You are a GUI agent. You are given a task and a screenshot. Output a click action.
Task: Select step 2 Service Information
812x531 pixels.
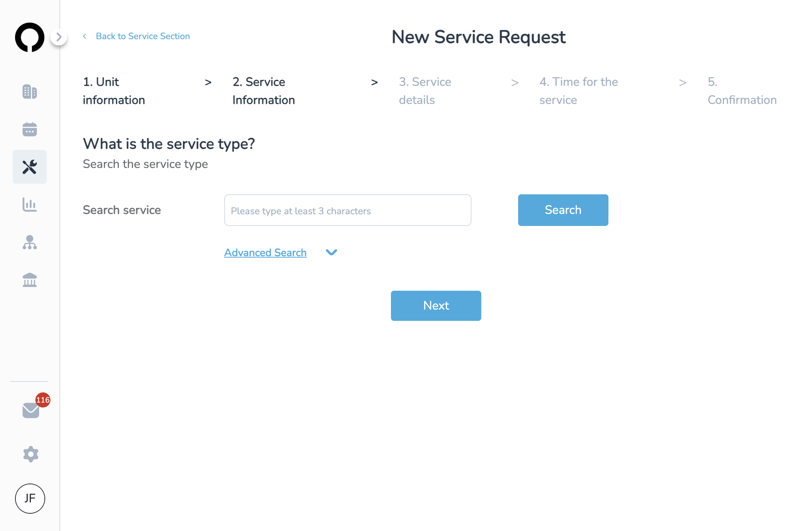coord(263,91)
